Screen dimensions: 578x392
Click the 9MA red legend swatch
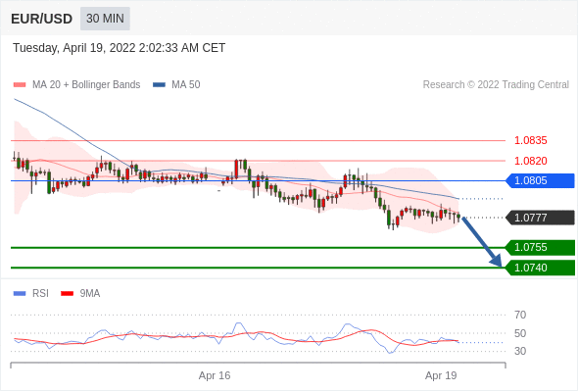pyautogui.click(x=67, y=294)
